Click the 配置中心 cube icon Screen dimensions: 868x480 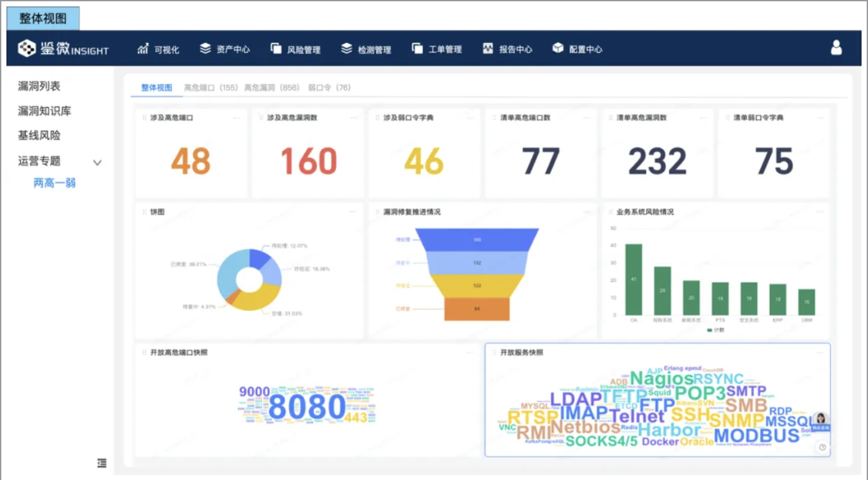(x=558, y=49)
